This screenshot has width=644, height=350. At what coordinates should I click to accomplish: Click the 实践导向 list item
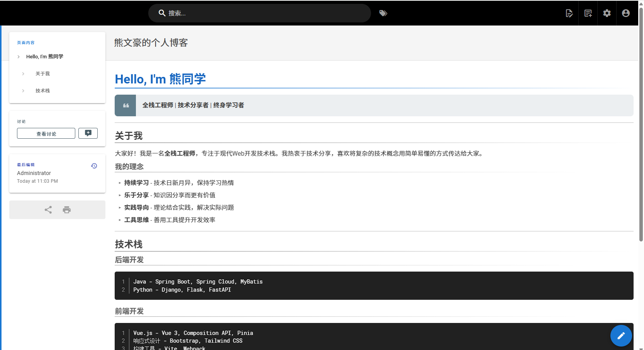pos(179,207)
